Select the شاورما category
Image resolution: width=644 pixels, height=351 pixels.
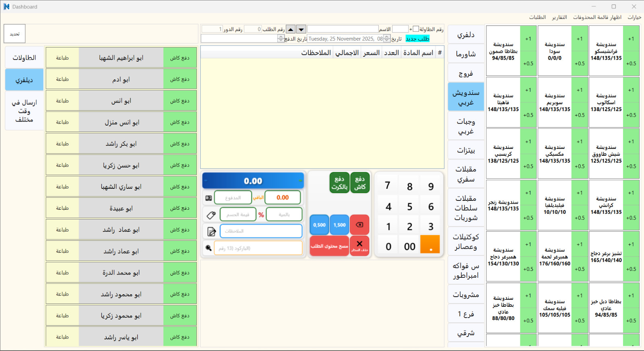[466, 54]
